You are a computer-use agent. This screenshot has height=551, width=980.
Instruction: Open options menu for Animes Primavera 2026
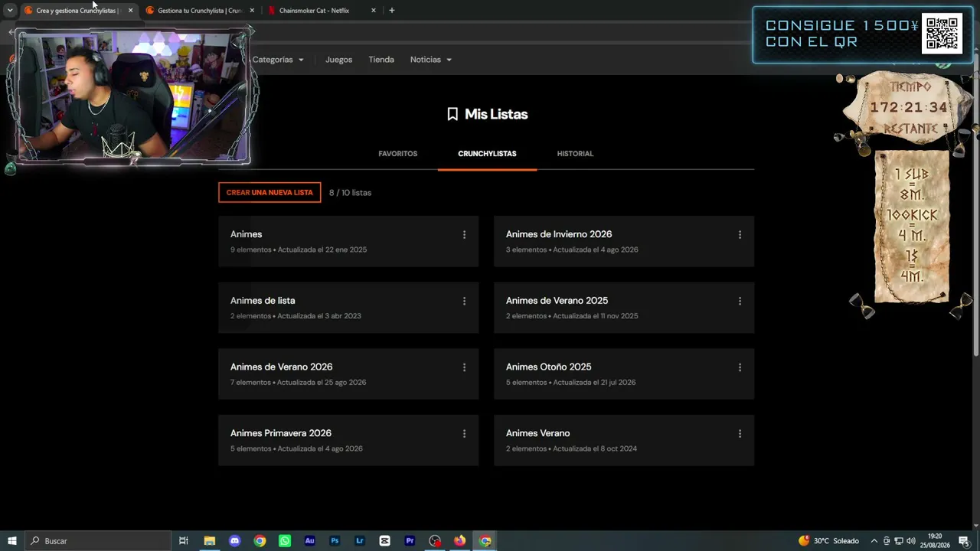[x=464, y=434]
